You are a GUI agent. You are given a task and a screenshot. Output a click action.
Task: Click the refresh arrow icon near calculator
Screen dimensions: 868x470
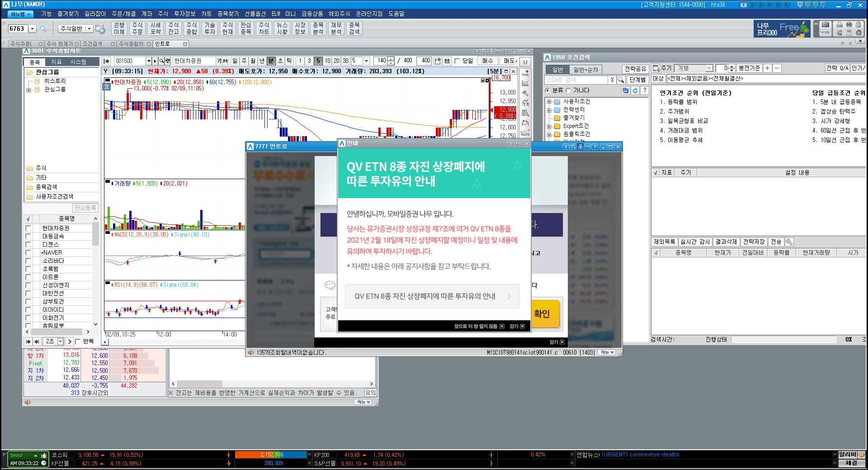coord(840,33)
